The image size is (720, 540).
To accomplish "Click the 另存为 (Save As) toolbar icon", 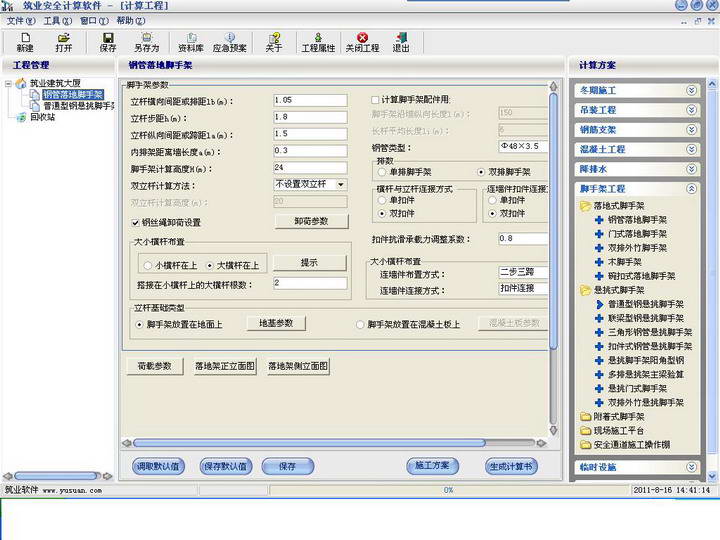I will click(x=146, y=41).
